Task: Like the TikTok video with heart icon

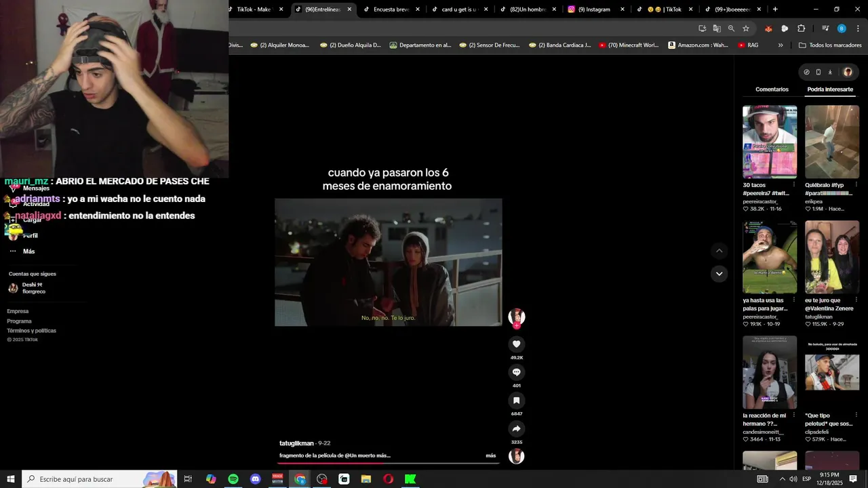Action: [x=516, y=344]
